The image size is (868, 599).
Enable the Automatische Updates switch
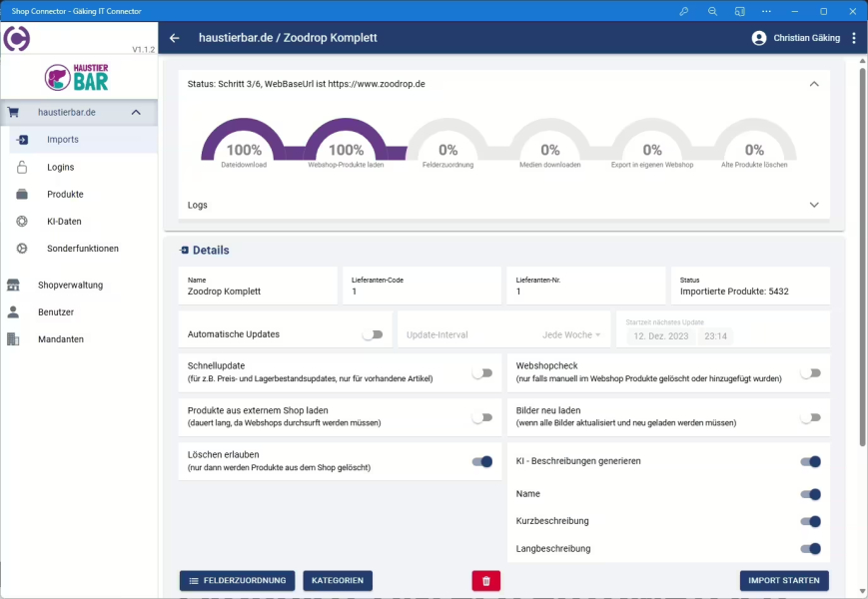373,334
